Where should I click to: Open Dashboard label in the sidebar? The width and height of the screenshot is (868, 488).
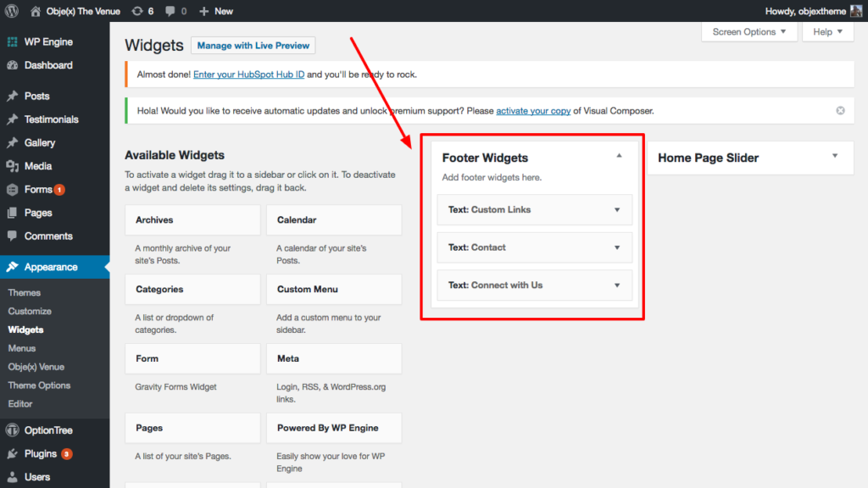click(48, 65)
